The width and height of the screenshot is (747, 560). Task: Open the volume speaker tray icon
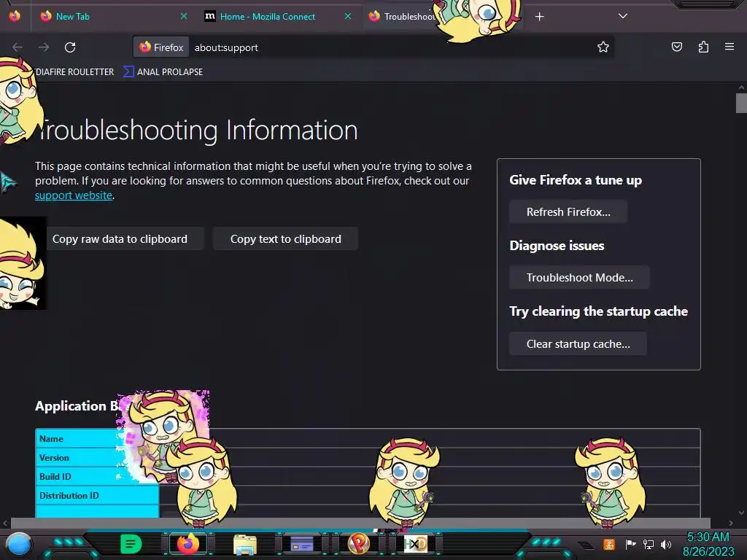(666, 544)
